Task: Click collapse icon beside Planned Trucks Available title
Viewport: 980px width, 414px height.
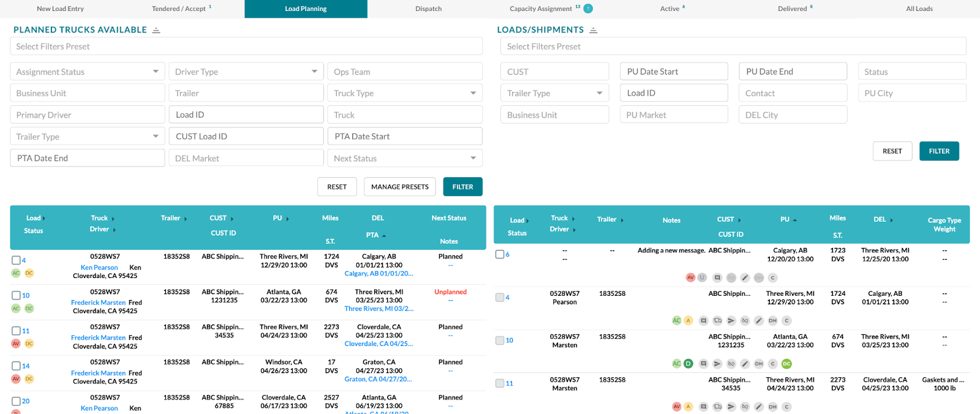Action: 156,30
